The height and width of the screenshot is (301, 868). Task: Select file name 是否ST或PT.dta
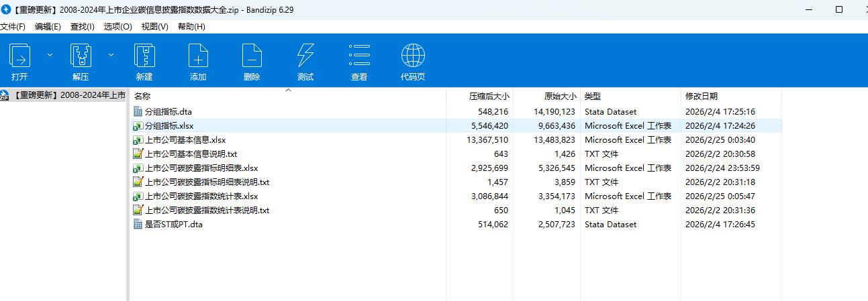(x=174, y=225)
